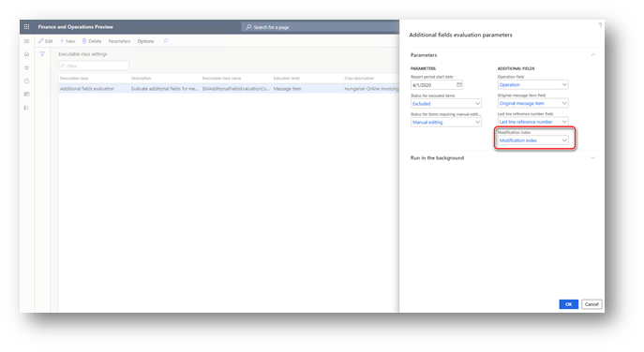
Task: Expand Run in the background section
Action: pos(593,158)
